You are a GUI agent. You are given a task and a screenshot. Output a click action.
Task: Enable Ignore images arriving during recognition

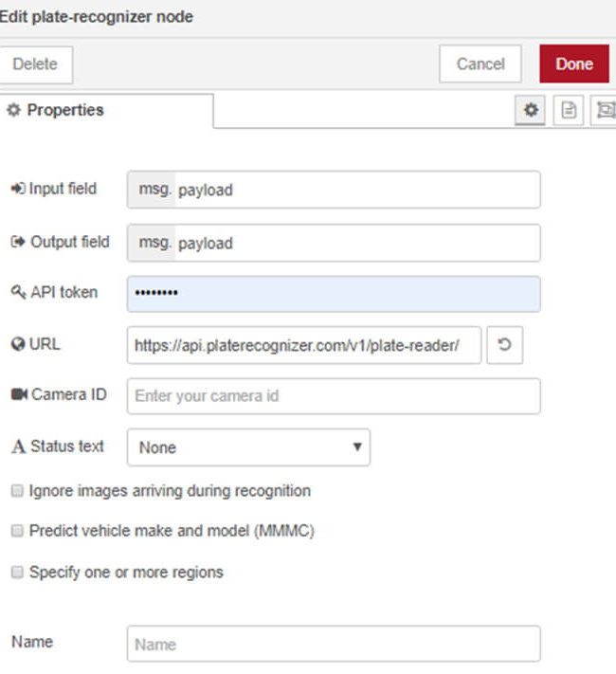coord(17,490)
